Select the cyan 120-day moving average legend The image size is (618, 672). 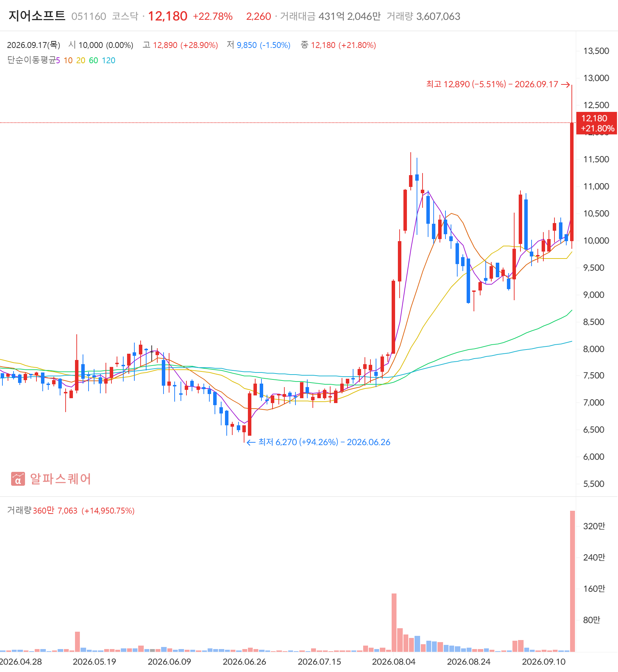click(x=108, y=60)
